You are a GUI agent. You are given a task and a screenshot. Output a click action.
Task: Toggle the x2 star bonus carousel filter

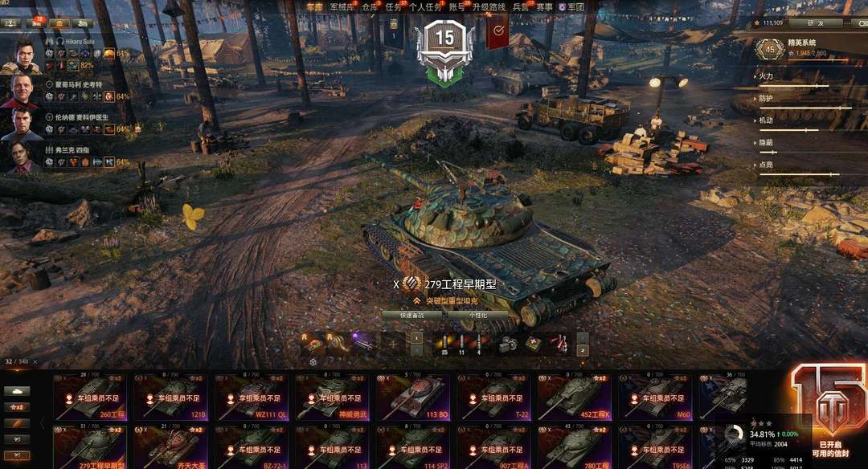tap(17, 407)
